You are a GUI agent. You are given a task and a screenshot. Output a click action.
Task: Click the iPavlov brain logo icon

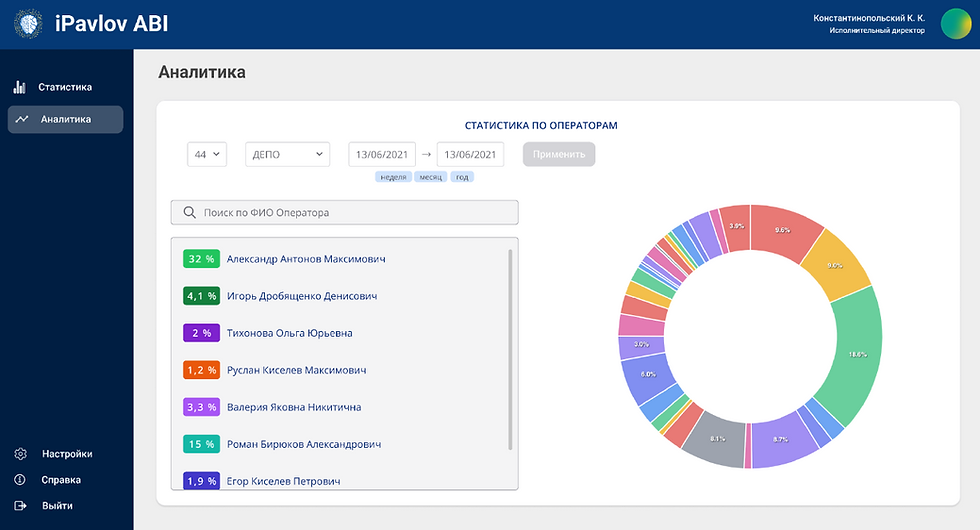[28, 24]
